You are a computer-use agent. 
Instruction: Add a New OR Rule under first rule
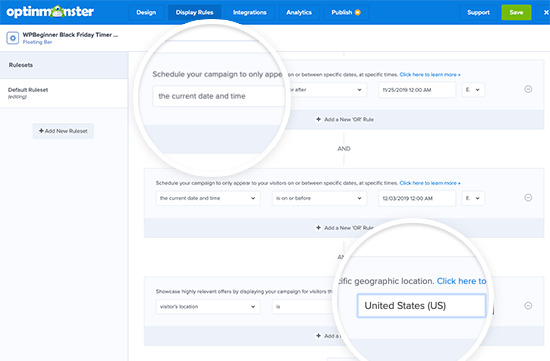pyautogui.click(x=345, y=119)
